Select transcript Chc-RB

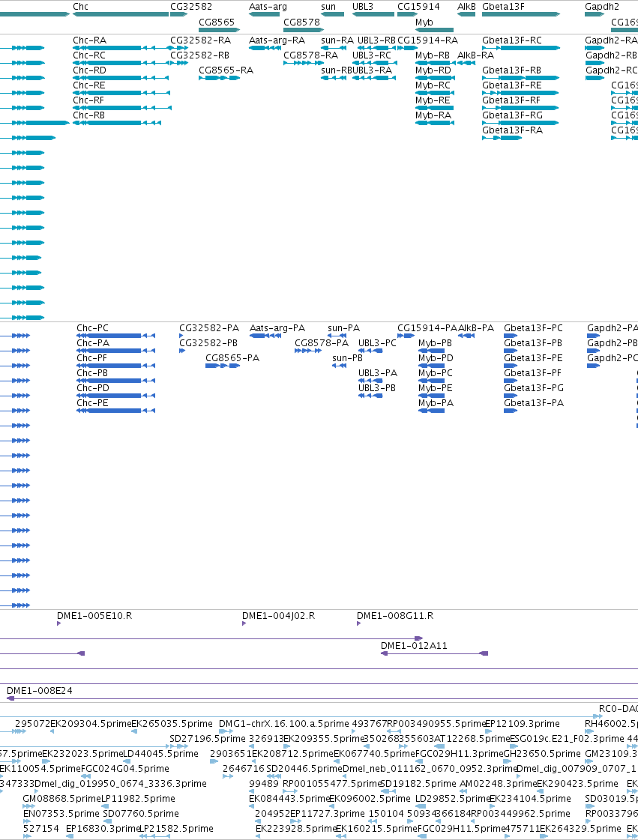click(x=89, y=115)
